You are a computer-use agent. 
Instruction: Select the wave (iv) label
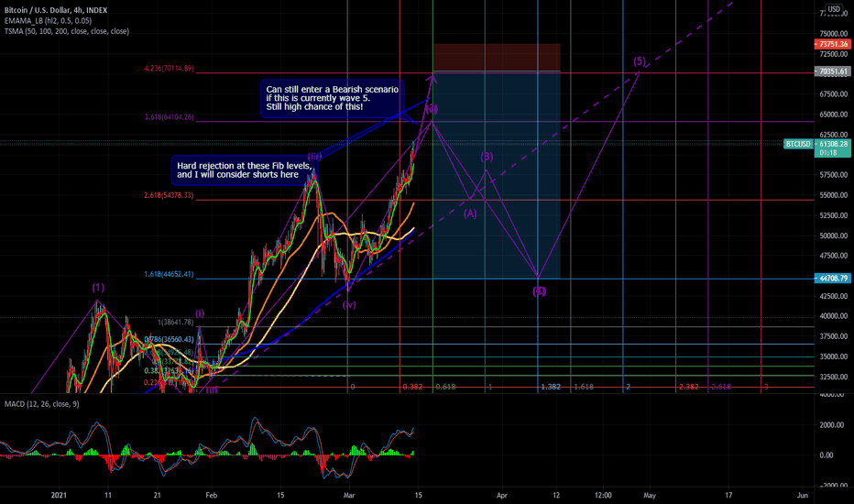coord(349,304)
